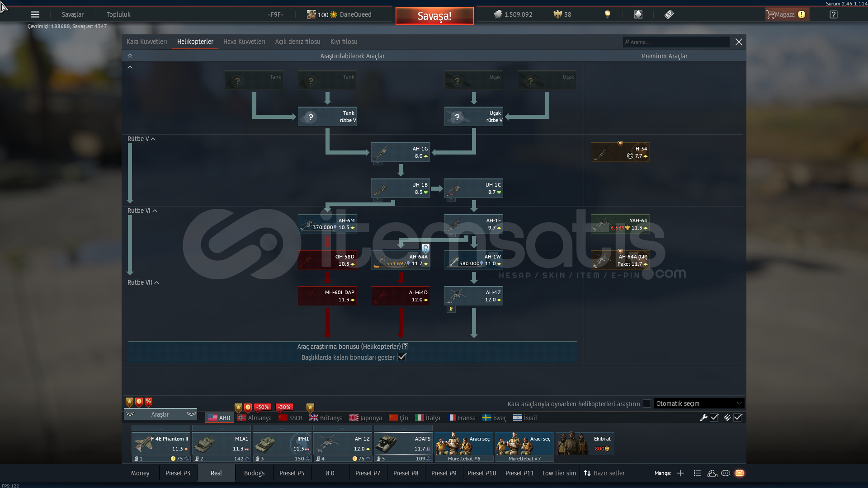
Task: Collapse top ranks with single chevron
Action: (x=130, y=67)
